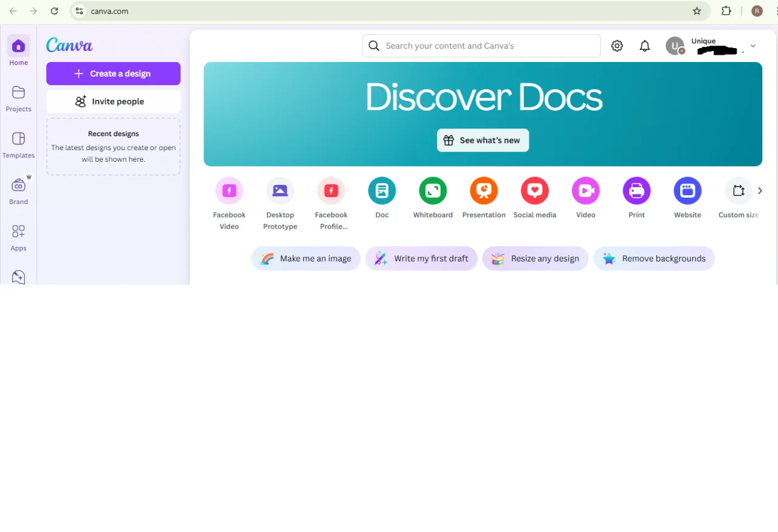778x532 pixels.
Task: Open the Print design category
Action: click(637, 191)
